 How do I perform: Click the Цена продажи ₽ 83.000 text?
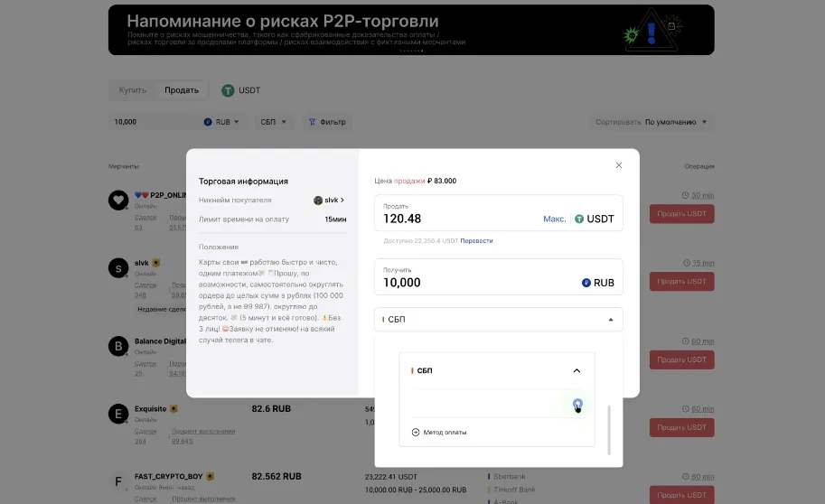tap(415, 181)
